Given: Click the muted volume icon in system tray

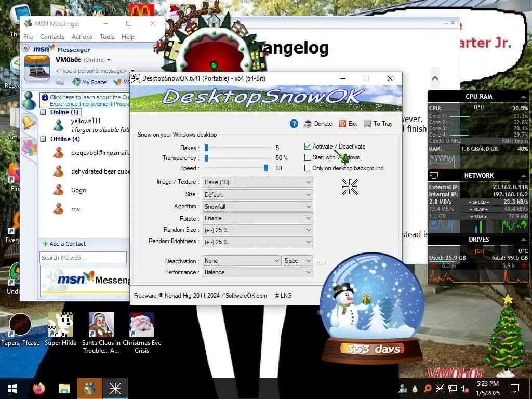Looking at the screenshot, I should pos(465,389).
